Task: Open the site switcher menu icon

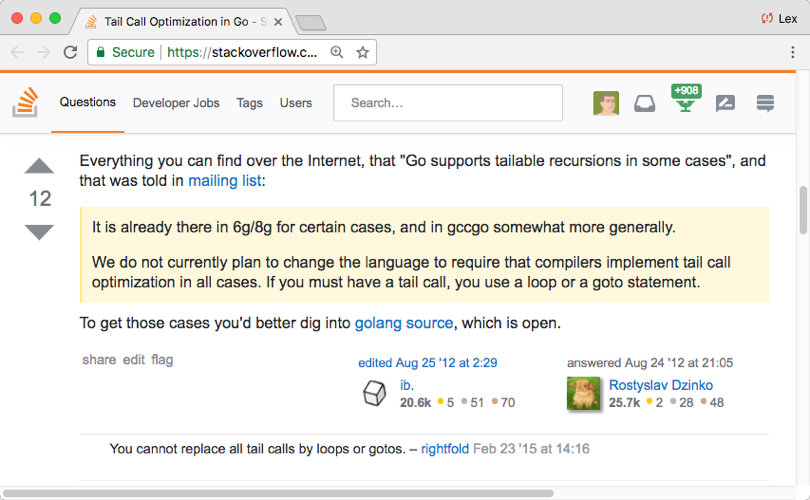Action: [x=766, y=103]
